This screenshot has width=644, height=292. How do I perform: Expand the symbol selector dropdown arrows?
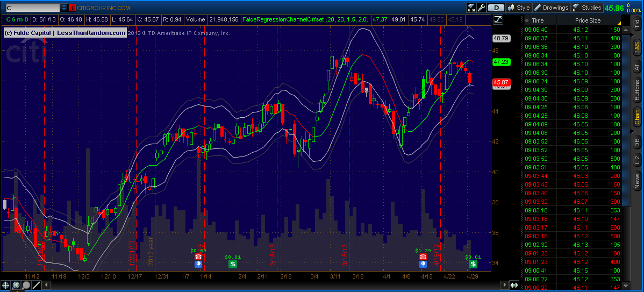63,8
